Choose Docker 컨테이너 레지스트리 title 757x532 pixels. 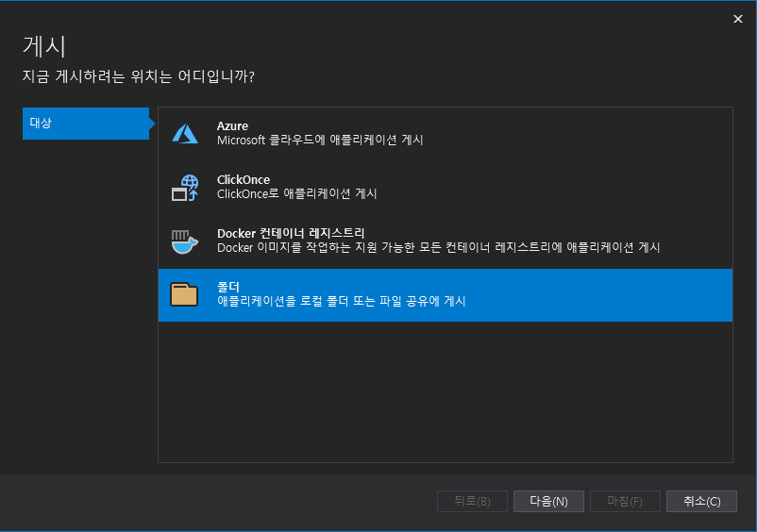pos(291,233)
